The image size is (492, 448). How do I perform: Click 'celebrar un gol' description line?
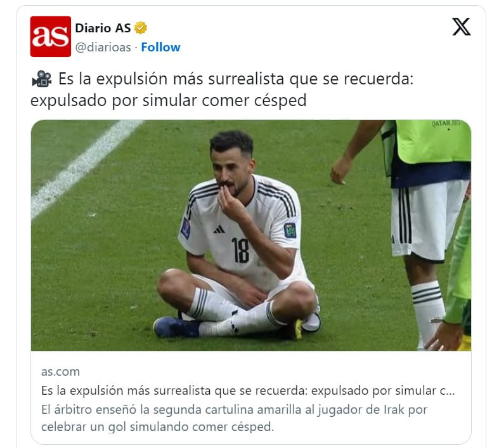[x=157, y=426]
